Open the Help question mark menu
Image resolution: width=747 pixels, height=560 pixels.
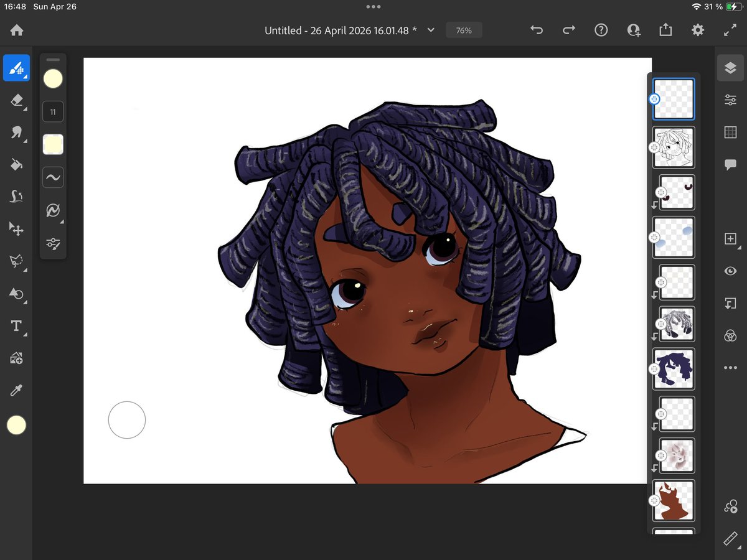(601, 30)
